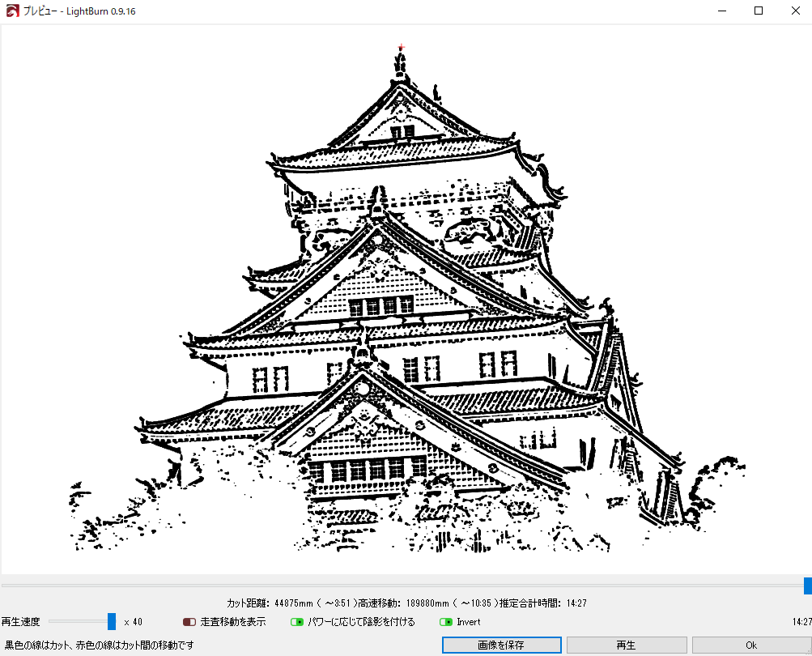Confirm preview with the Ok button
This screenshot has height=656, width=812.
coord(751,645)
